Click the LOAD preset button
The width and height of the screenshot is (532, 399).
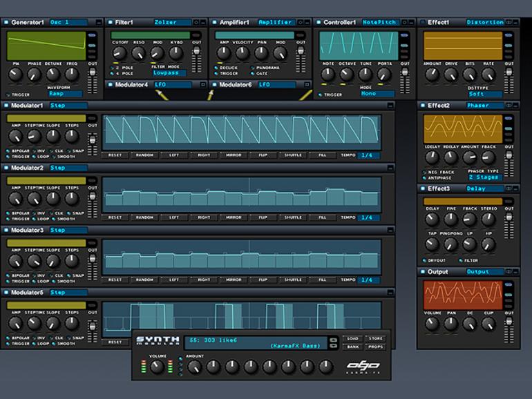coord(353,339)
